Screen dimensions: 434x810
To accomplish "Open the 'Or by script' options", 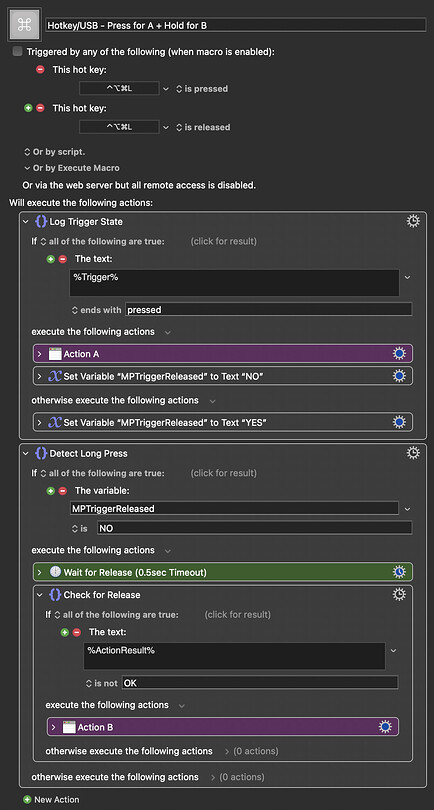I will [x=55, y=152].
